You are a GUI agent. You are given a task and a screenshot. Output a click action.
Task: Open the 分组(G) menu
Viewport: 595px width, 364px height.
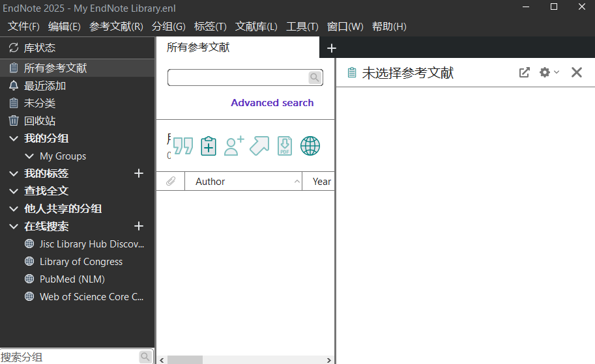[169, 27]
